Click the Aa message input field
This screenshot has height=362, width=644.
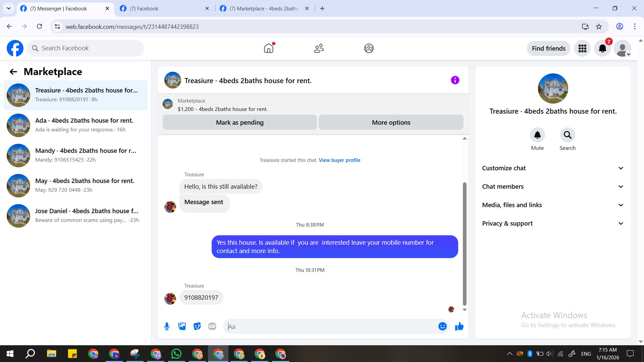tap(330, 326)
